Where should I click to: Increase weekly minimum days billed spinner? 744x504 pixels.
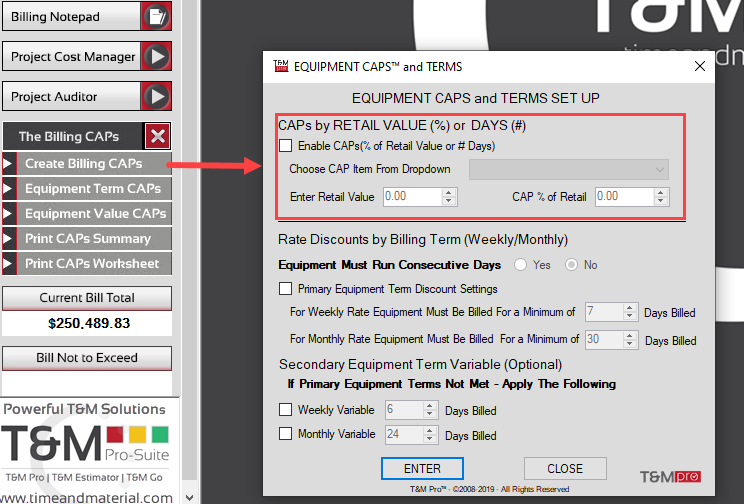pyautogui.click(x=630, y=308)
